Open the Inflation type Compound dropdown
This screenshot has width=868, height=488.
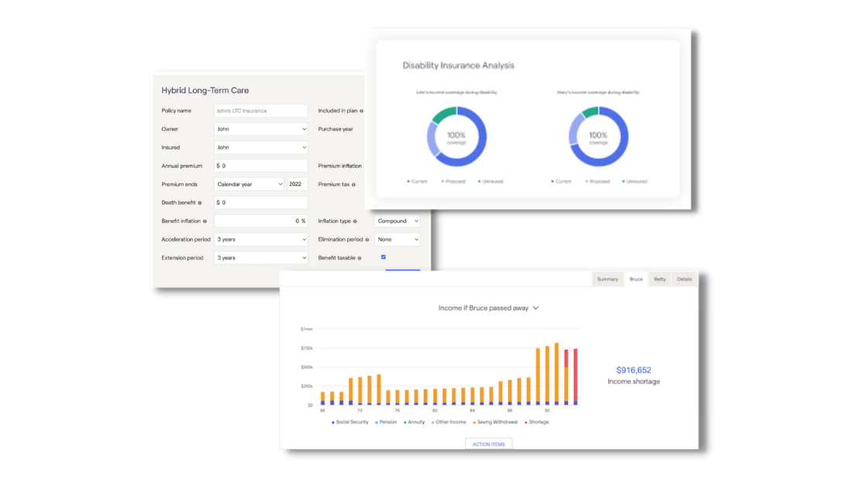point(398,221)
